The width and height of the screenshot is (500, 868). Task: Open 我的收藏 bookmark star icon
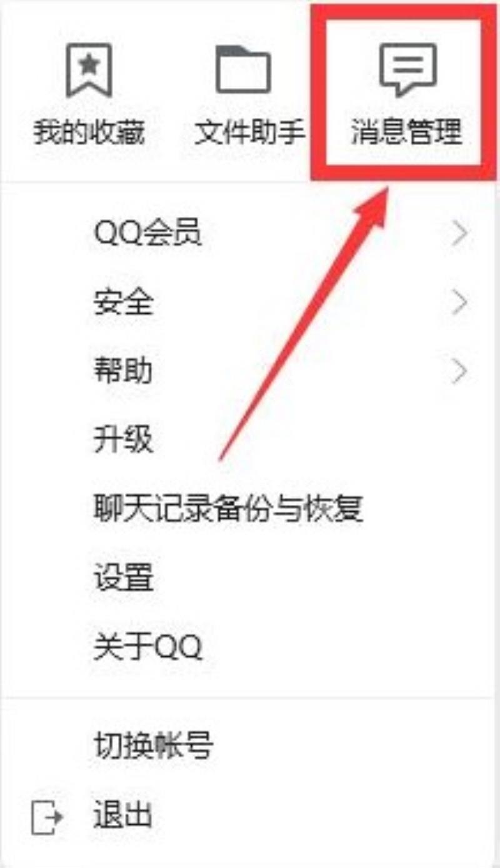(89, 70)
